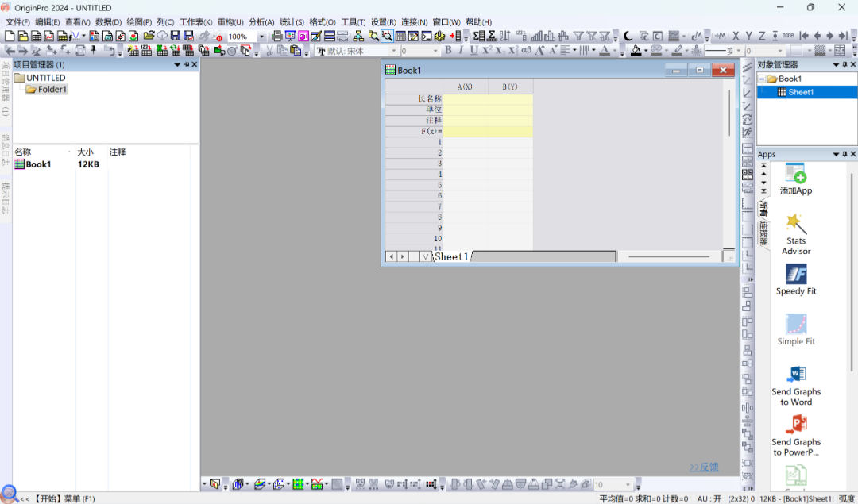Toggle Bold text formatting
This screenshot has height=504, width=858.
pos(448,50)
